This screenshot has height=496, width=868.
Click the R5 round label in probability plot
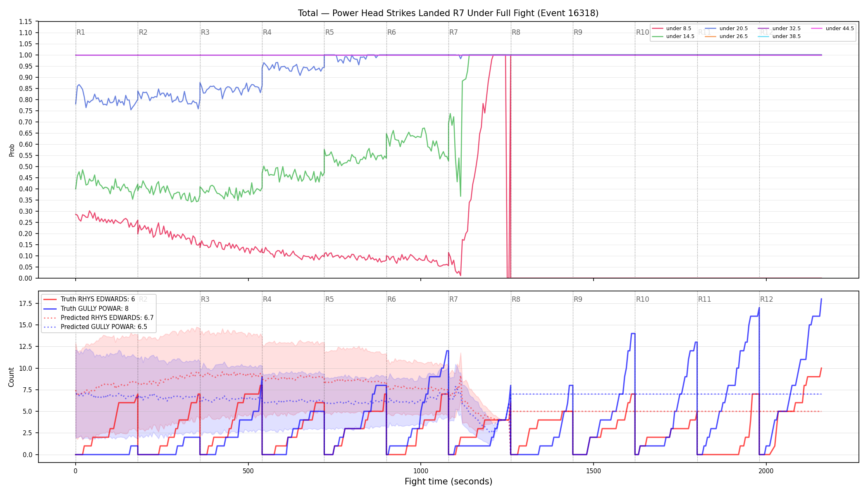click(329, 32)
